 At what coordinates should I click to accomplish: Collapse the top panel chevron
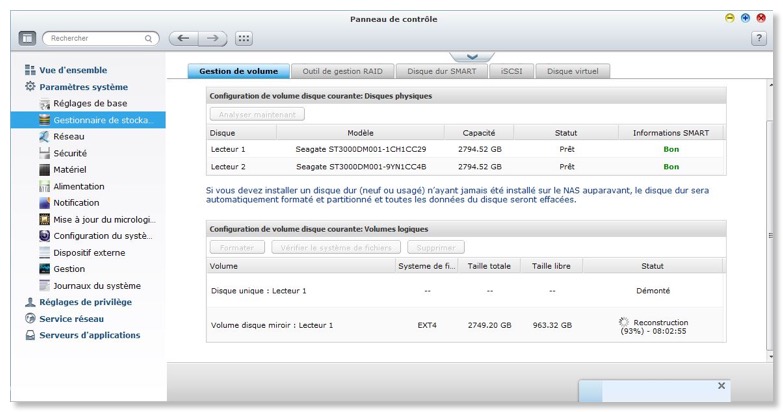472,57
